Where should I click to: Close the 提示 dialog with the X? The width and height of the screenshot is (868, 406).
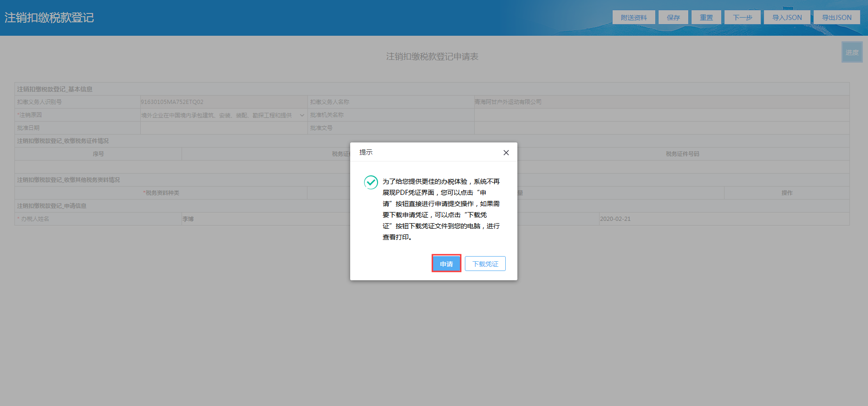pyautogui.click(x=506, y=153)
